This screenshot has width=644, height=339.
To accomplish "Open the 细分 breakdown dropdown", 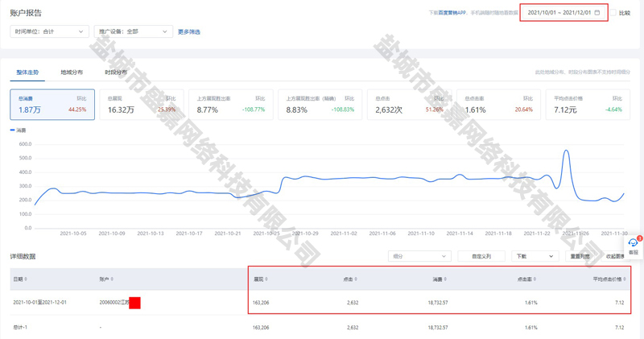I will 419,256.
